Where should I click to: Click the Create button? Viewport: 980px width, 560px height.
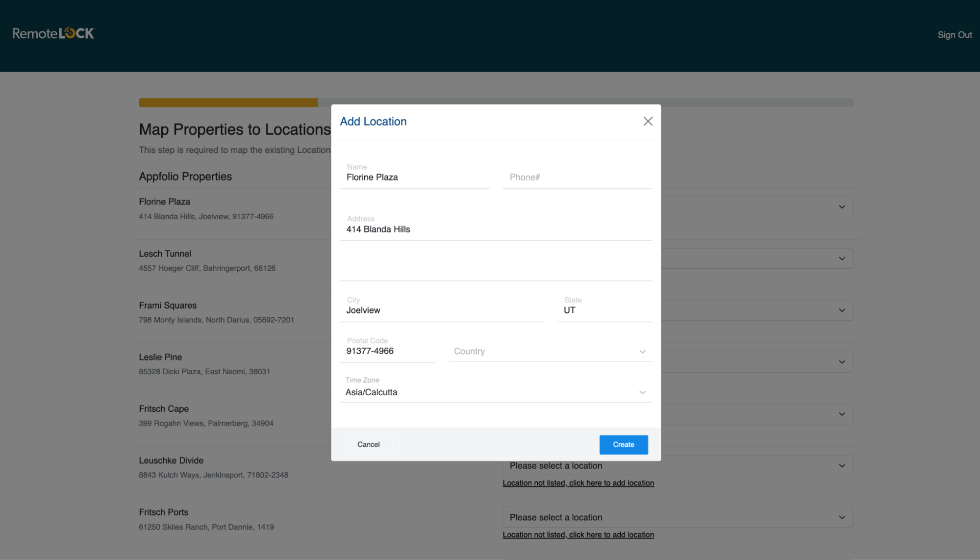click(623, 444)
